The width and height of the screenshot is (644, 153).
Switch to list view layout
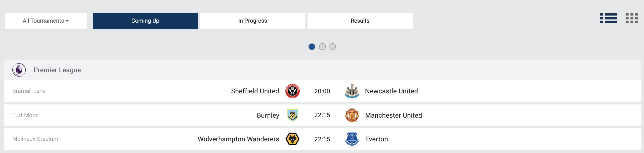pyautogui.click(x=608, y=18)
